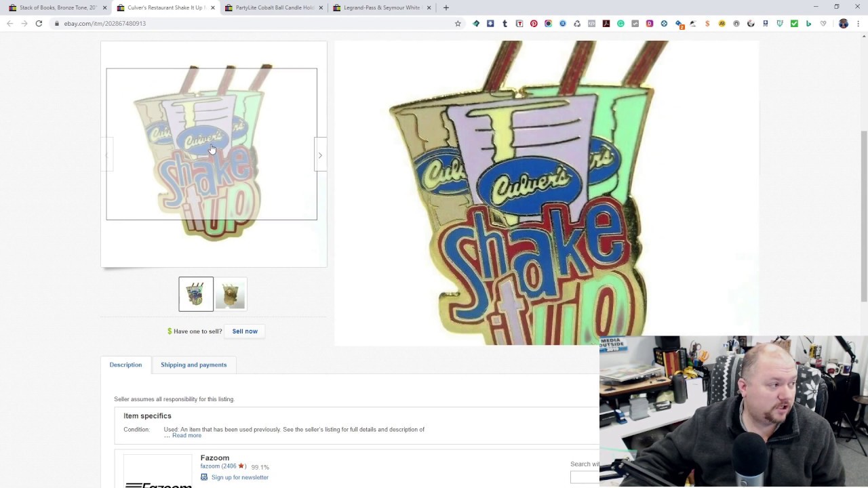The width and height of the screenshot is (868, 488).
Task: Open the Bing extension icon
Action: 808,24
